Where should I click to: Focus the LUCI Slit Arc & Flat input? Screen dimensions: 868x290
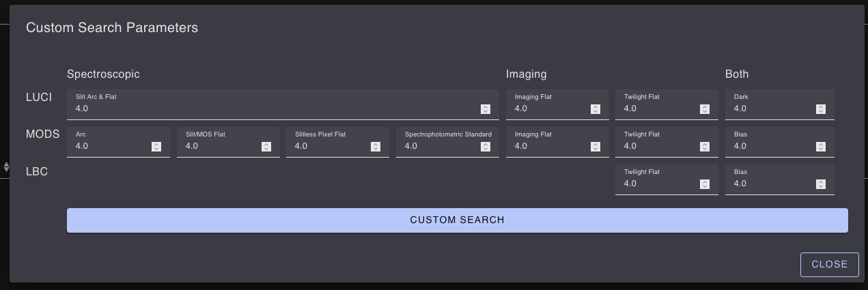[x=273, y=109]
